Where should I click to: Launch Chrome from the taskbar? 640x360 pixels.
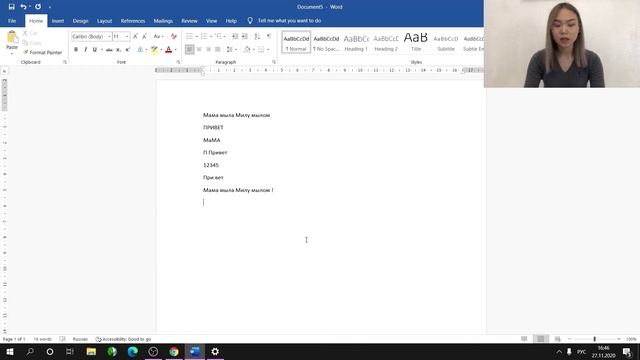(x=174, y=351)
